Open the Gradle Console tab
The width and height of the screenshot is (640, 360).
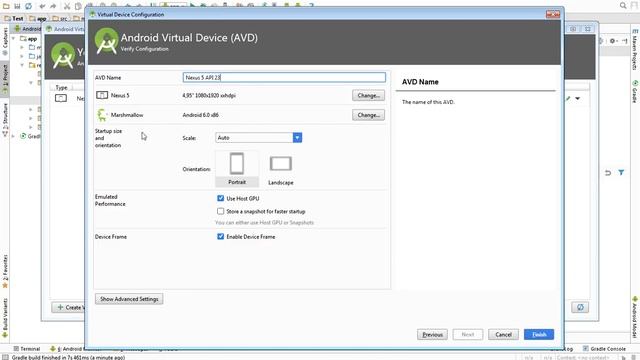604,349
